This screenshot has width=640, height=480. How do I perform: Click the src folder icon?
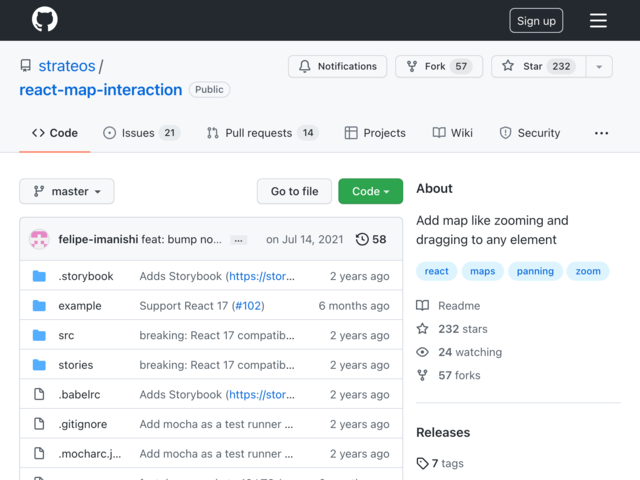[39, 335]
